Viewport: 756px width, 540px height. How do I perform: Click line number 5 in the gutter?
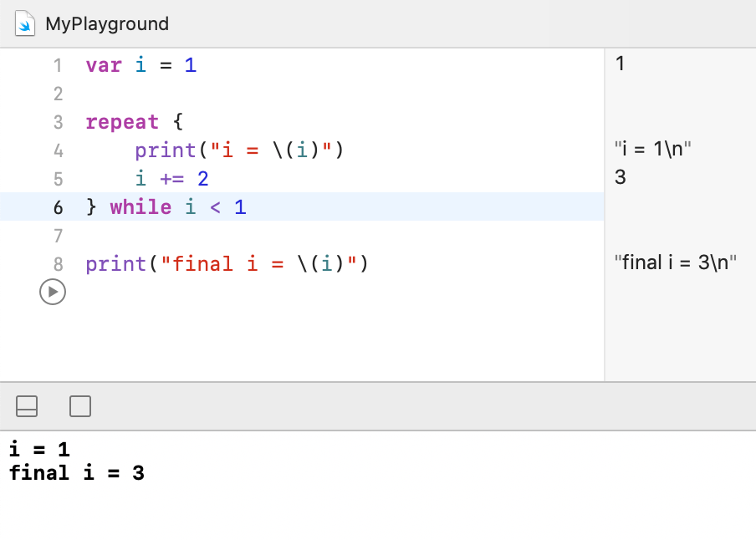[x=58, y=180]
